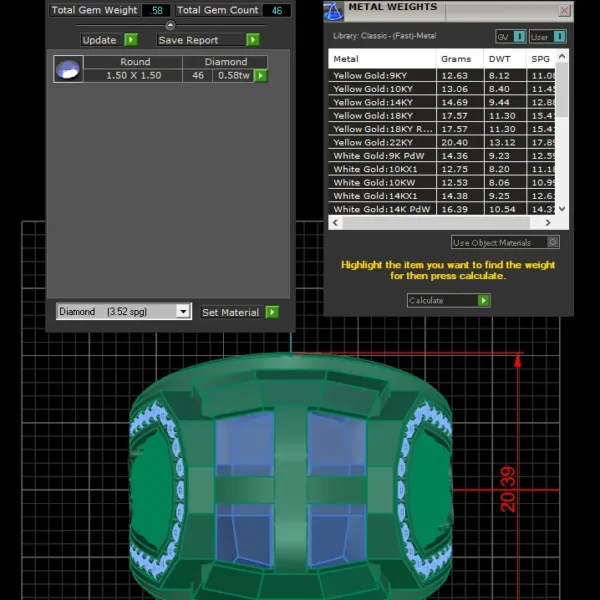The width and height of the screenshot is (600, 600).
Task: Click the DWT column header
Action: [x=505, y=59]
